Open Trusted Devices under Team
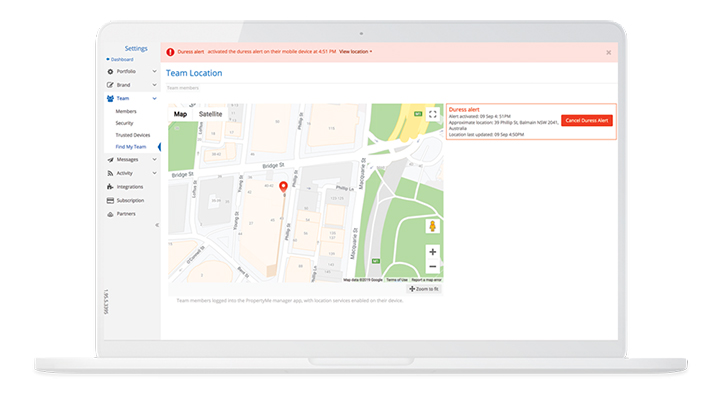 tap(133, 135)
